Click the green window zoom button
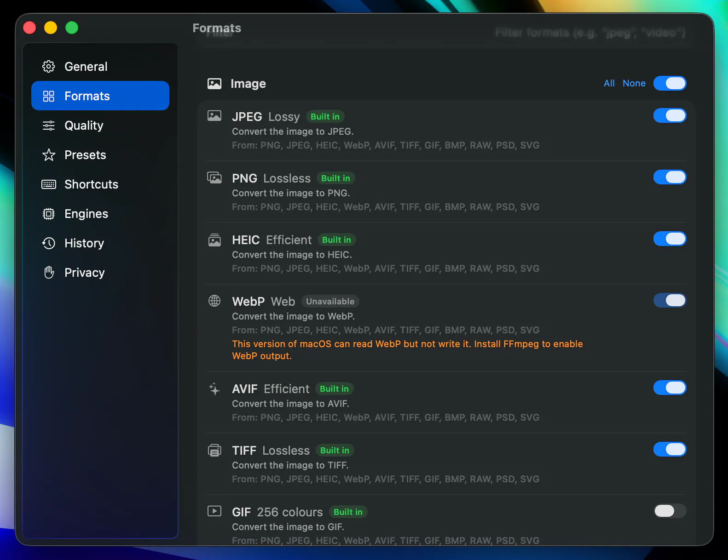Viewport: 728px width, 560px height. [72, 28]
